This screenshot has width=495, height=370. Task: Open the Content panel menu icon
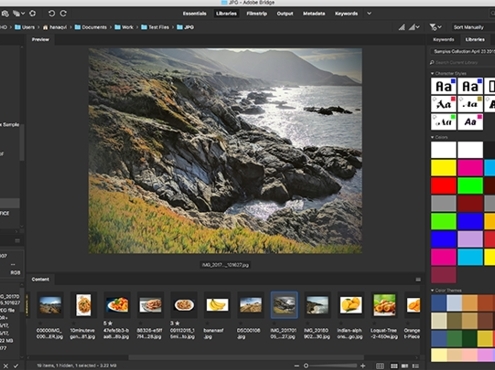[418, 279]
